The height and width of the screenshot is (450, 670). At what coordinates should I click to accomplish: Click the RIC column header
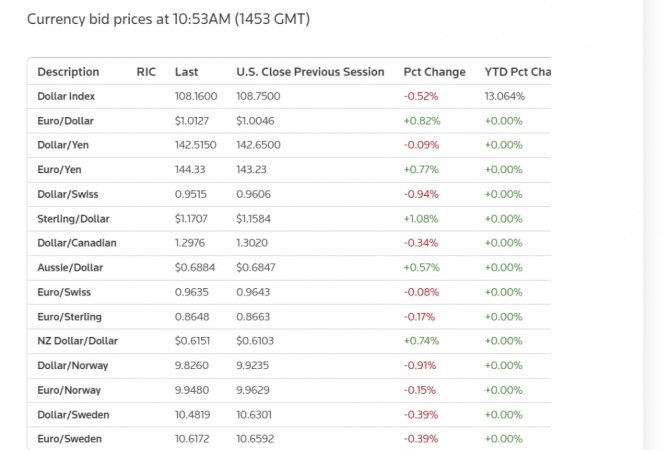click(x=146, y=72)
